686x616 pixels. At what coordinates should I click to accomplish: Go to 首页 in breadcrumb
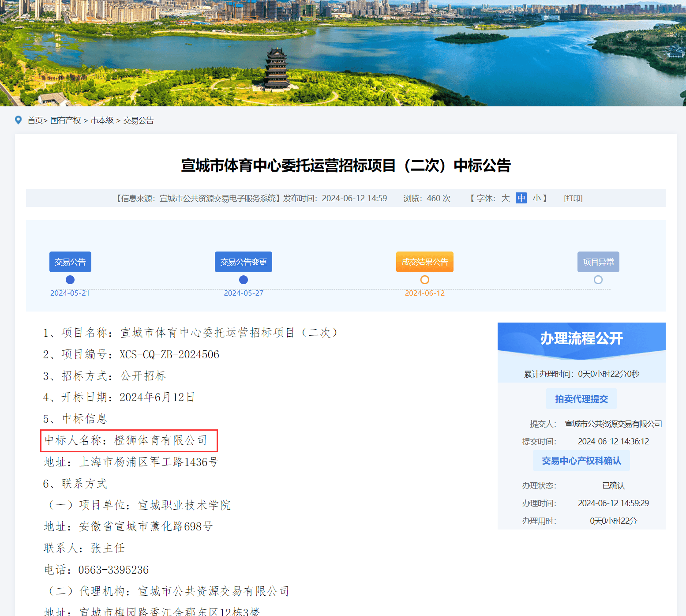click(x=35, y=120)
